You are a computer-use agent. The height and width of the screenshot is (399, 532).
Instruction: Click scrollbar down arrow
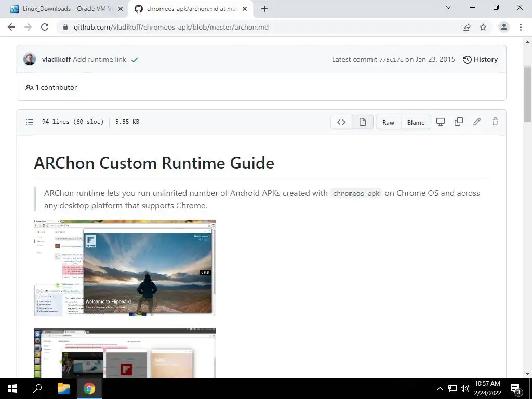pos(527,374)
